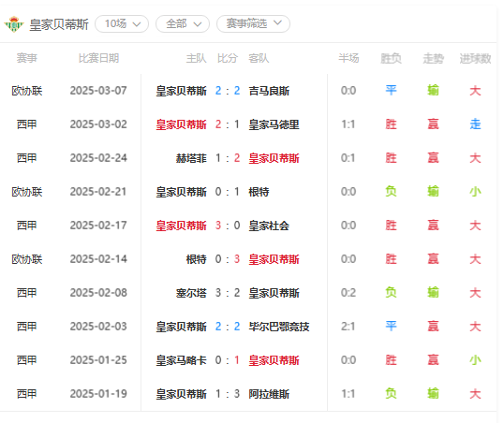Click the Real Betis team crest icon
This screenshot has height=423, width=504.
[14, 24]
